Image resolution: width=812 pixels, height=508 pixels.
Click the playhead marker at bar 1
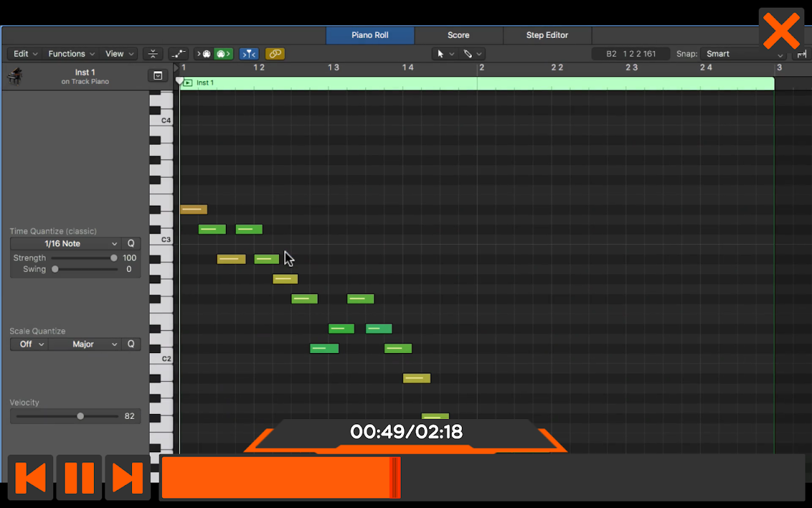(x=180, y=81)
